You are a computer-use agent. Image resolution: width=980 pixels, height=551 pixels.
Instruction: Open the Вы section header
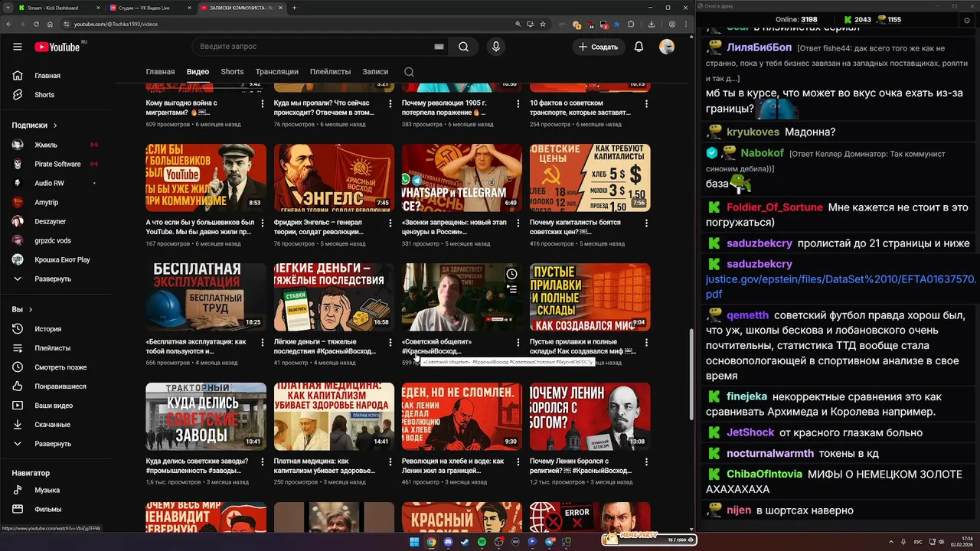pos(22,309)
